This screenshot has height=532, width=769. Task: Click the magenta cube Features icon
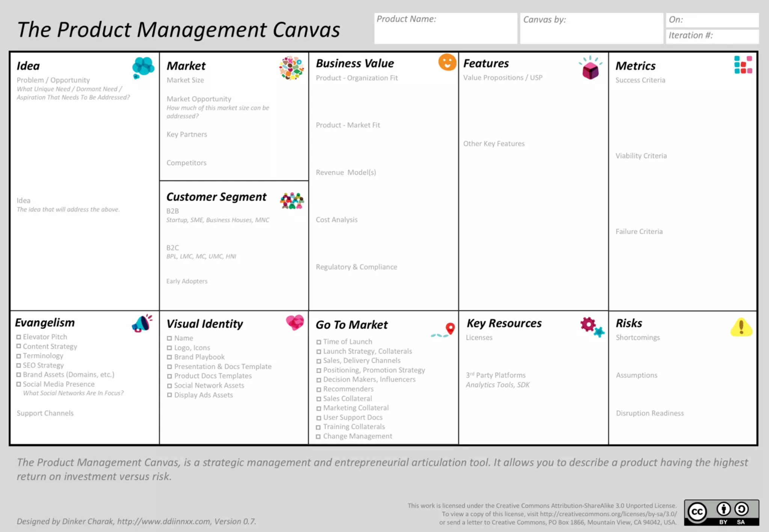(x=590, y=68)
